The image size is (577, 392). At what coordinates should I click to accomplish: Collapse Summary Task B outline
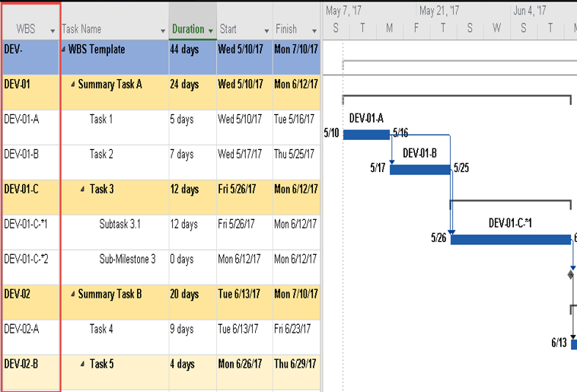pyautogui.click(x=72, y=295)
